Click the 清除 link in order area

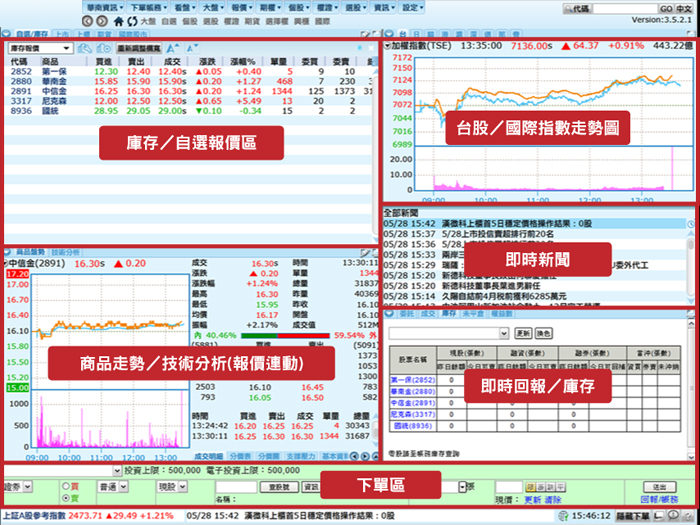pos(553,500)
